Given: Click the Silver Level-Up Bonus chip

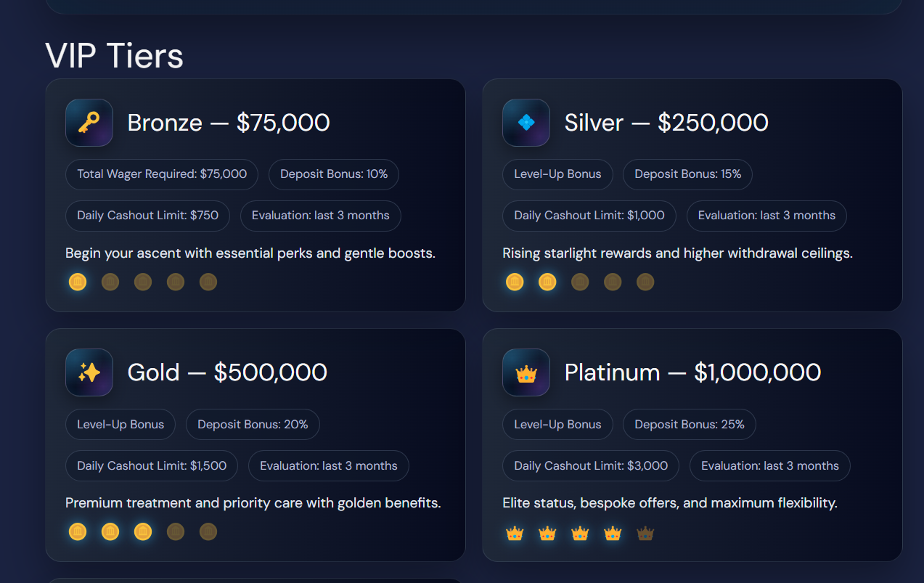Looking at the screenshot, I should (x=557, y=174).
